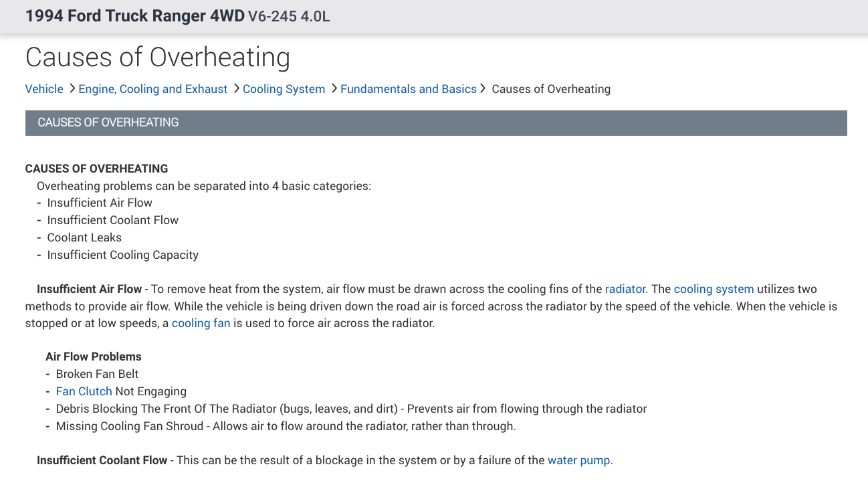Navigate to Fundamentals and Basics breadcrumb
The height and width of the screenshot is (499, 868).
408,89
